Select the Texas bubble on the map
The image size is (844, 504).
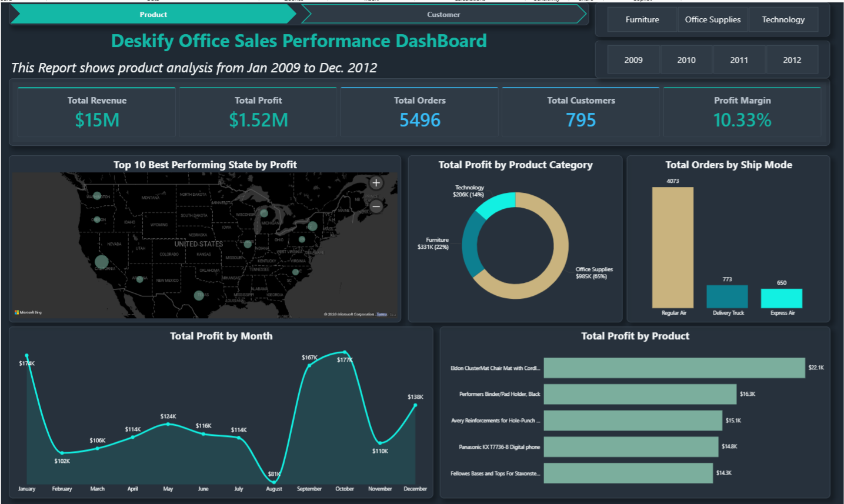point(199,295)
